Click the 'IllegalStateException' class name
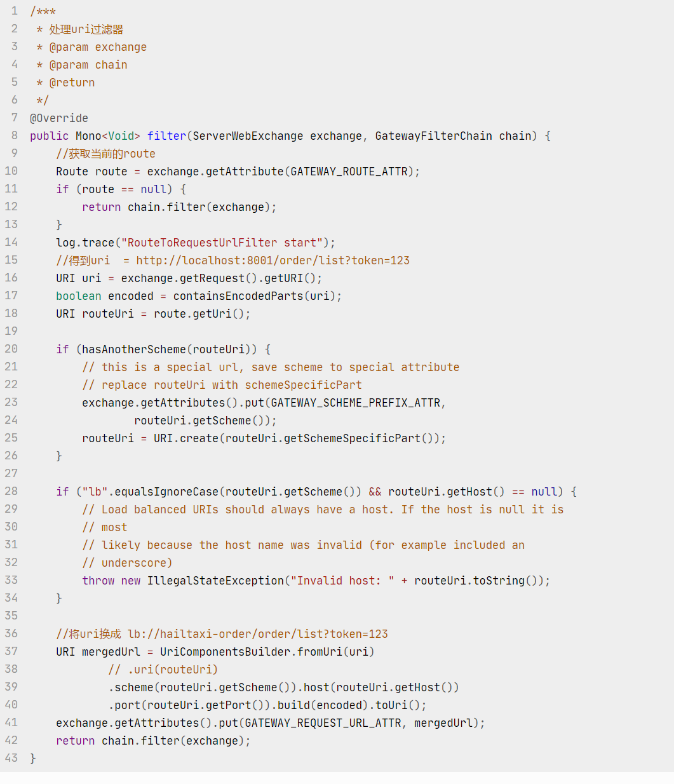 pyautogui.click(x=215, y=581)
